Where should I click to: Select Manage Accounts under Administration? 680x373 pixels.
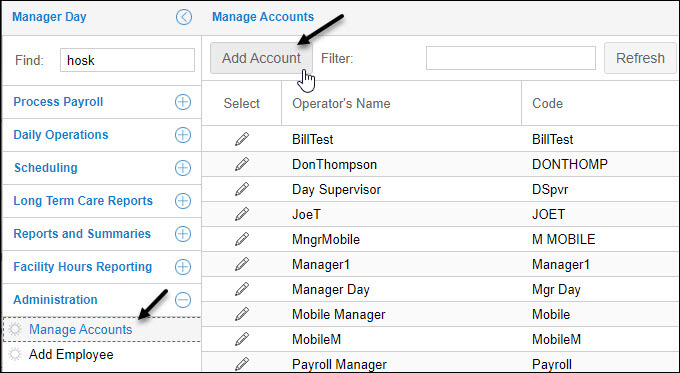[x=80, y=330]
